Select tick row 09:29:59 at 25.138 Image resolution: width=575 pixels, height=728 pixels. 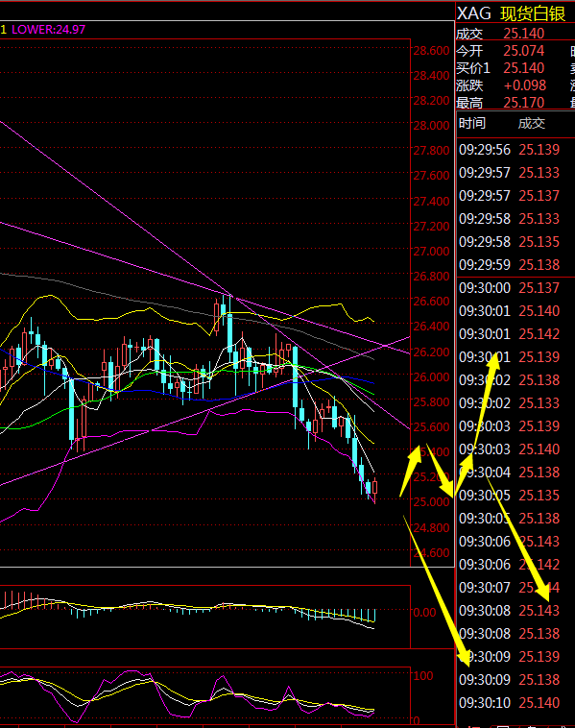tap(509, 265)
